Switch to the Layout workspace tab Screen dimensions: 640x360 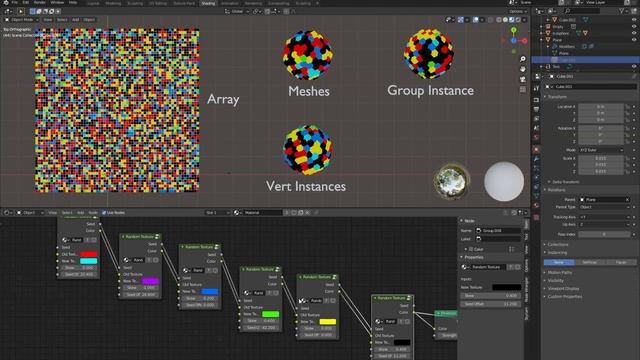(x=93, y=3)
